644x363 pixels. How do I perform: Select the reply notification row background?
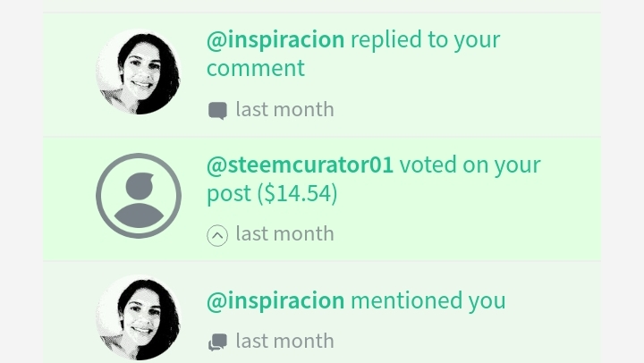[x=322, y=75]
